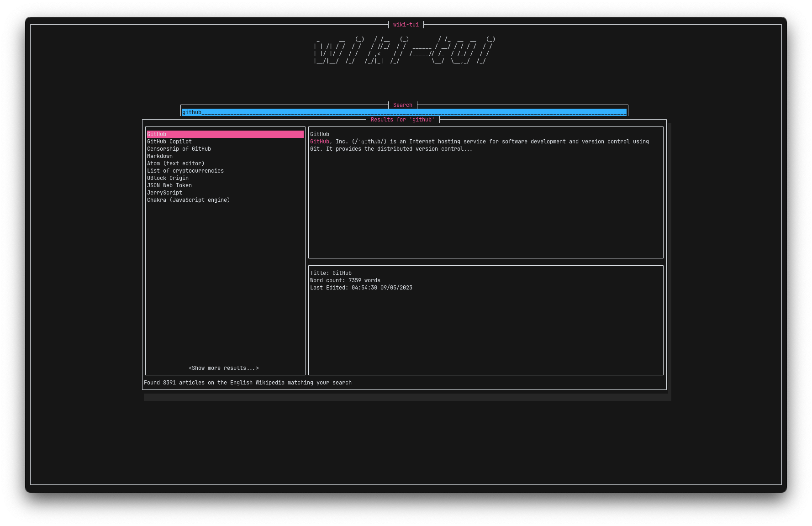Select the 'UBlock Origin' result
Screen dimensions: 812x526
[168, 178]
